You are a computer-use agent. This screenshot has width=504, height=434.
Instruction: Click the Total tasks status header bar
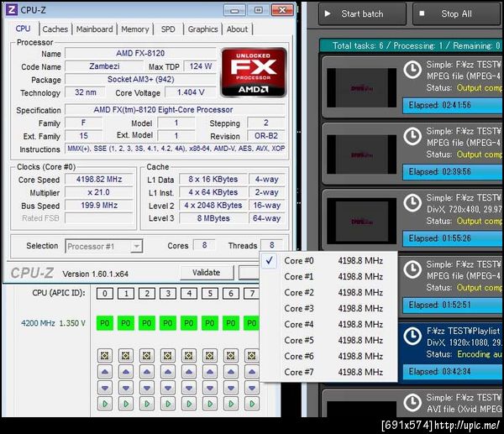point(411,45)
